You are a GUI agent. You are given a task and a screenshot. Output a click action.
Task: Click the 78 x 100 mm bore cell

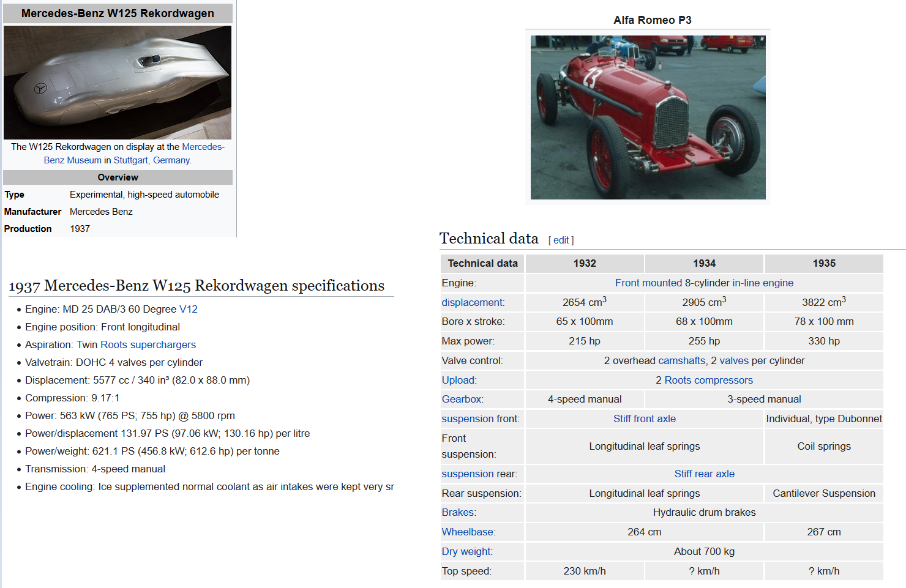point(824,322)
